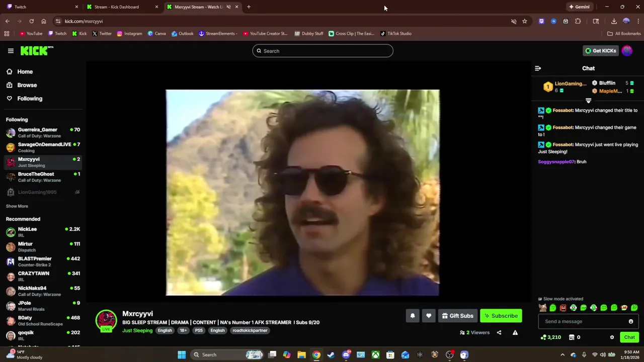644x362 pixels.
Task: Open the StreamElements bookmark
Action: coord(218,34)
